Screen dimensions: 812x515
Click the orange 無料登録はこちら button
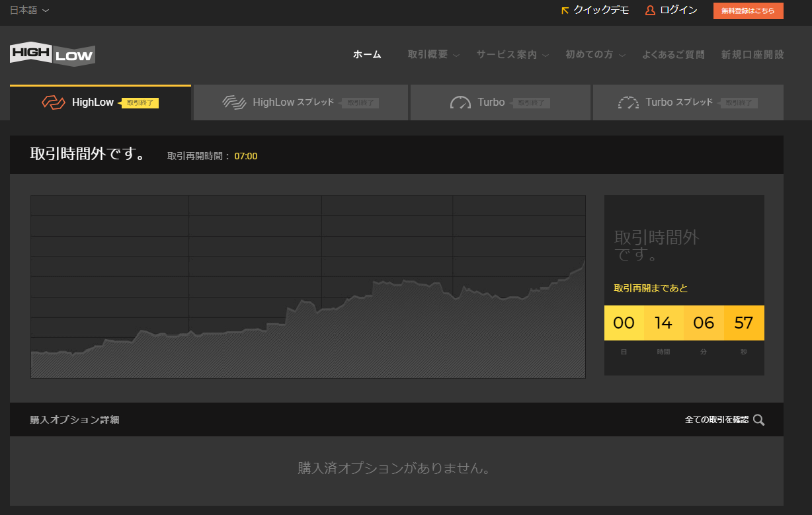748,11
